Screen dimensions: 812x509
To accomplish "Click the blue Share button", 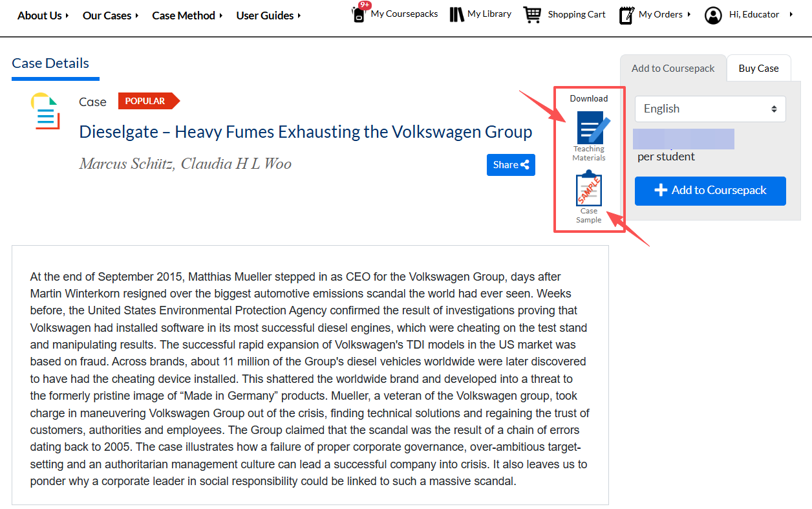I will [511, 165].
